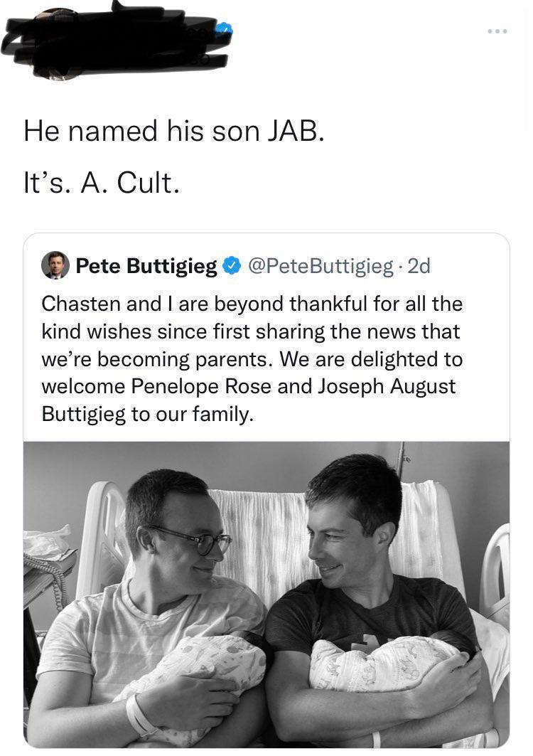Image resolution: width=533 pixels, height=756 pixels.
Task: Open Pete Buttigieg's small profile avatar
Action: [55, 266]
